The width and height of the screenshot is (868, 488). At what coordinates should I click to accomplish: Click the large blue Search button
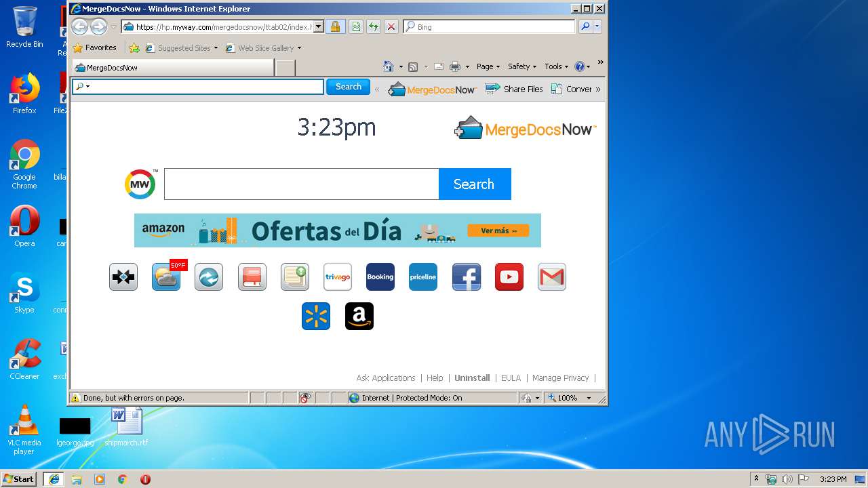(x=475, y=184)
